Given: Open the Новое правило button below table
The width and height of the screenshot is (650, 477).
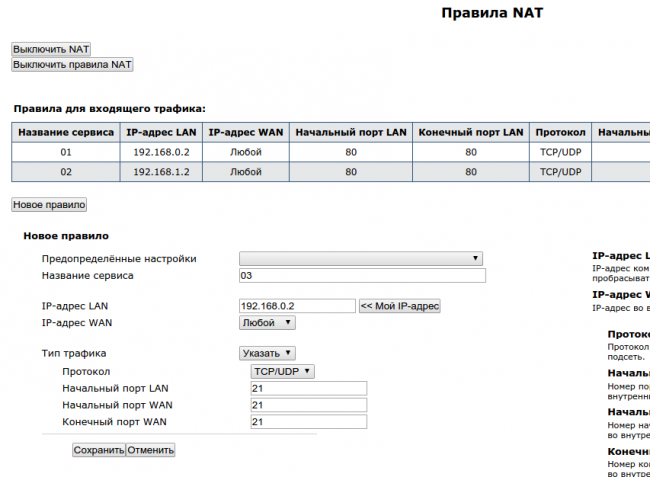Looking at the screenshot, I should pos(49,205).
